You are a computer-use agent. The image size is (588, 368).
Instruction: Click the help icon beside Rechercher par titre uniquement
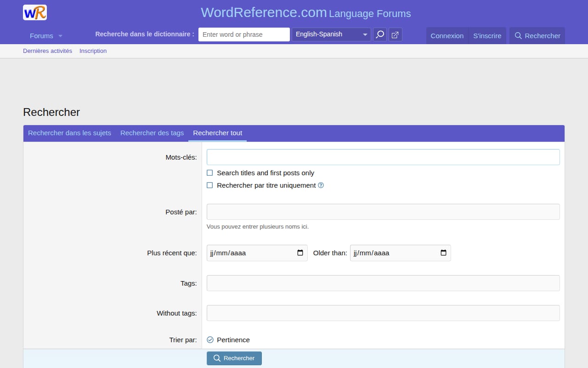pos(321,185)
